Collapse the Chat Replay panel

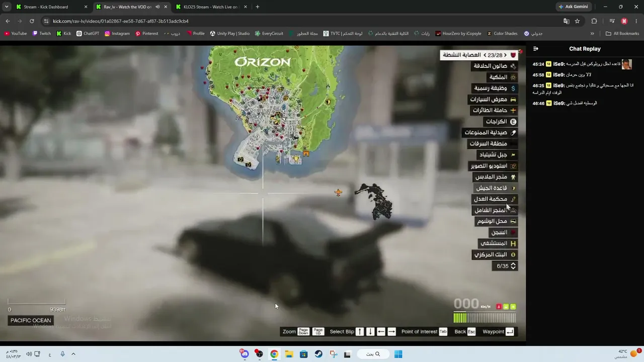coord(536,49)
